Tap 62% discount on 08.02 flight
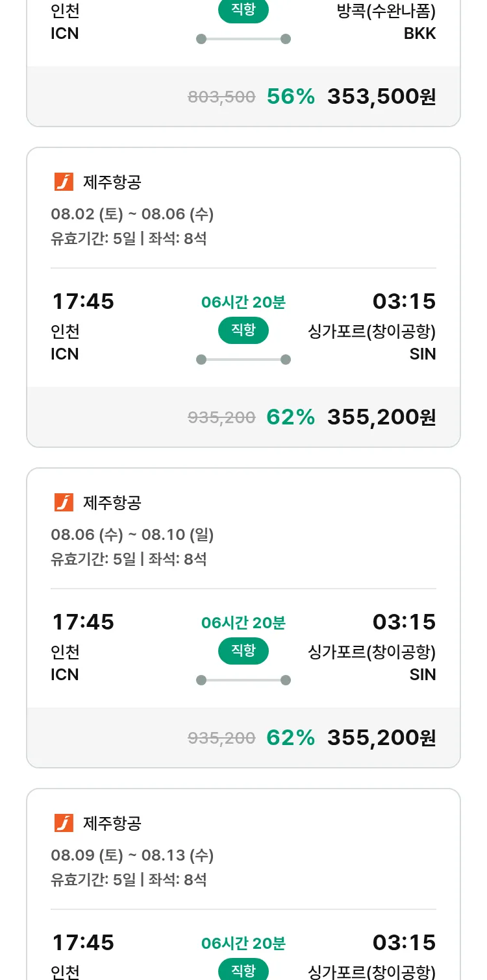487x980 pixels. [x=290, y=417]
